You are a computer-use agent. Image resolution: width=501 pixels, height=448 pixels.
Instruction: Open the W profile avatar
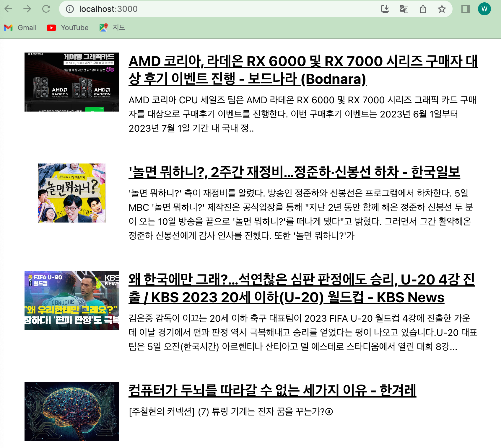[x=484, y=9]
